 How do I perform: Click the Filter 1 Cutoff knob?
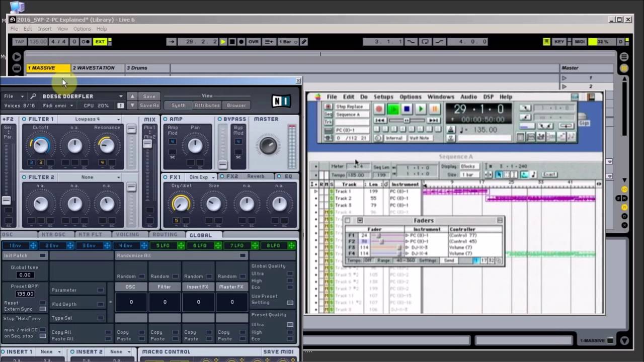coord(40,145)
